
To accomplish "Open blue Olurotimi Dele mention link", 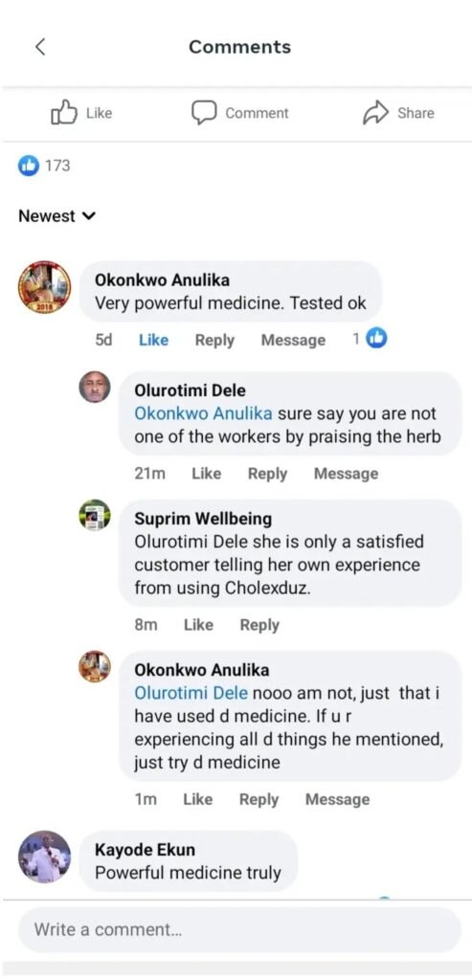I will [191, 693].
